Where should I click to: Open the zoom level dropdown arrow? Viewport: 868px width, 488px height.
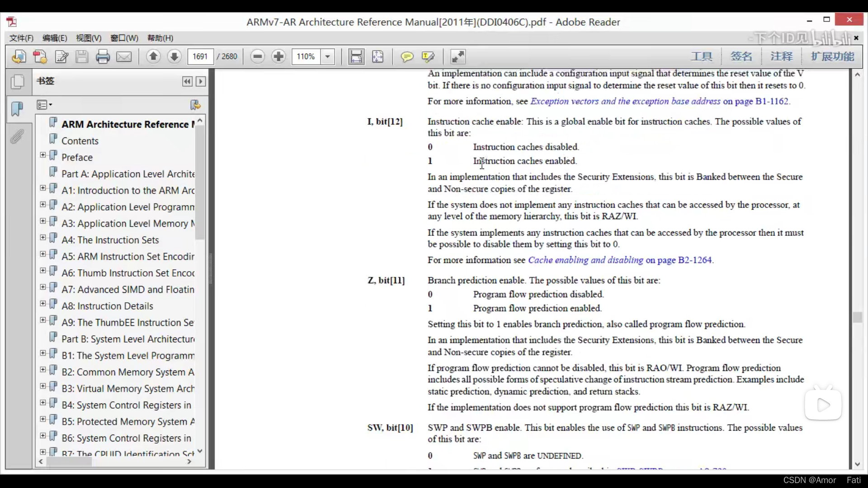(x=327, y=56)
